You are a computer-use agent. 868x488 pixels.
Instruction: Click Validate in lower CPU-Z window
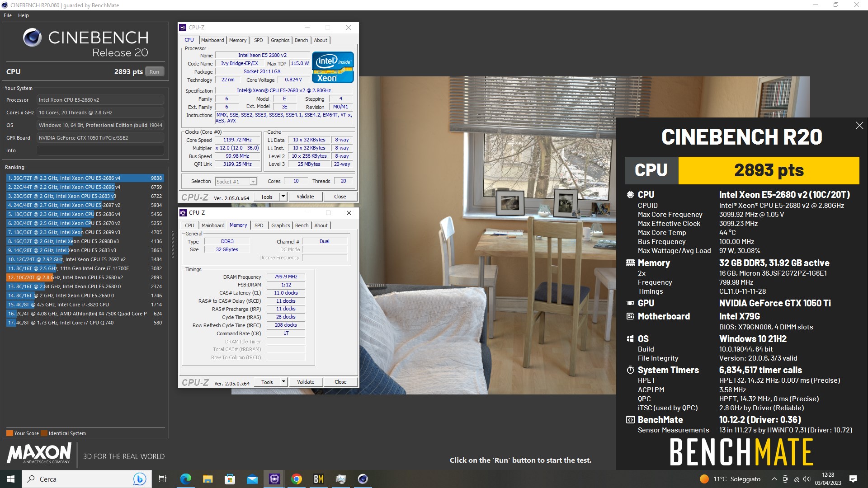(306, 382)
